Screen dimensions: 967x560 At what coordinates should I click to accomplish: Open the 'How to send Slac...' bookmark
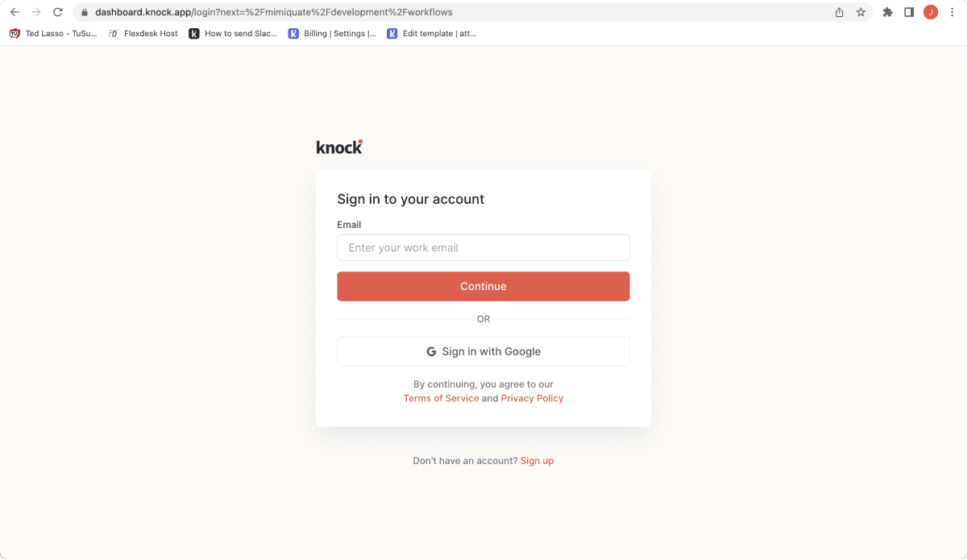[234, 34]
